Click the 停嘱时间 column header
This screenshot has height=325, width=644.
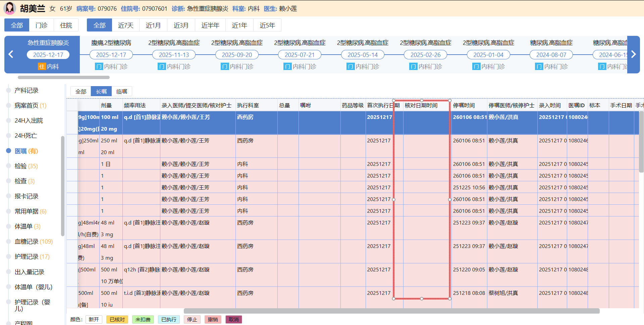tap(469, 106)
